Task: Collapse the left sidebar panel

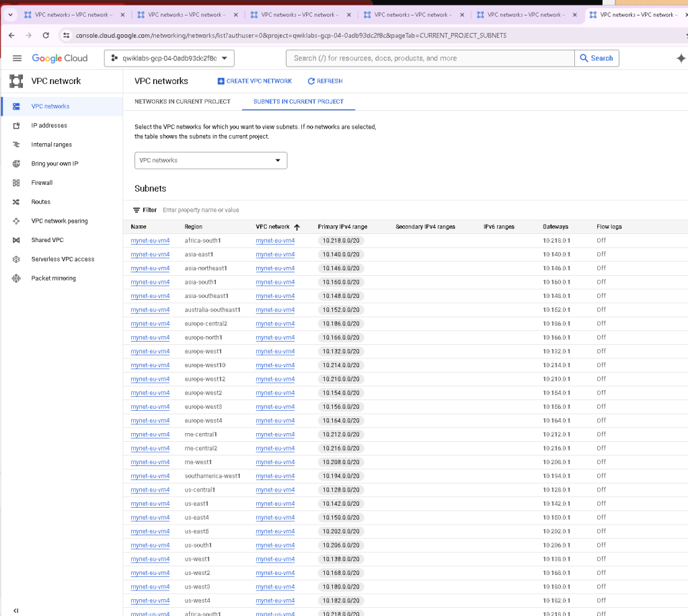Action: coord(15,611)
